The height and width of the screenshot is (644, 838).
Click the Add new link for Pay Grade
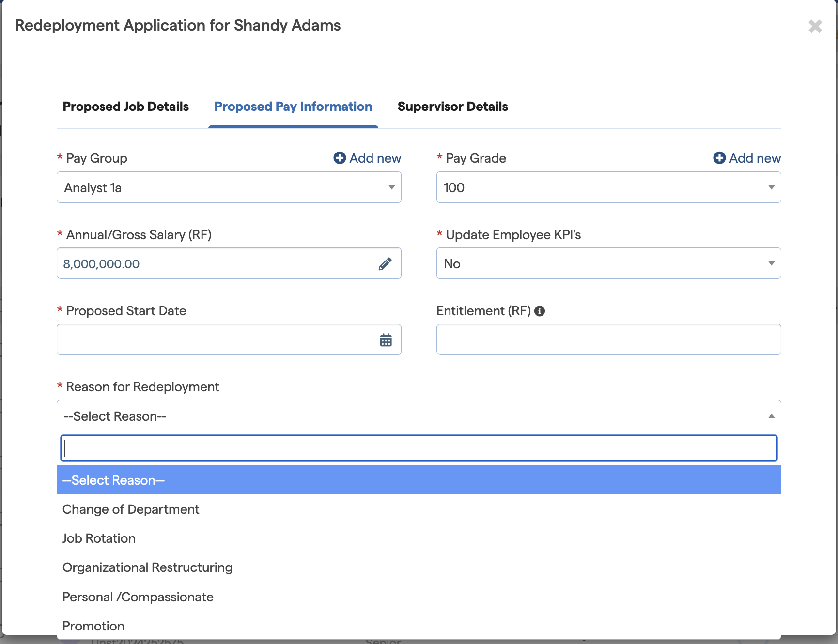click(747, 158)
